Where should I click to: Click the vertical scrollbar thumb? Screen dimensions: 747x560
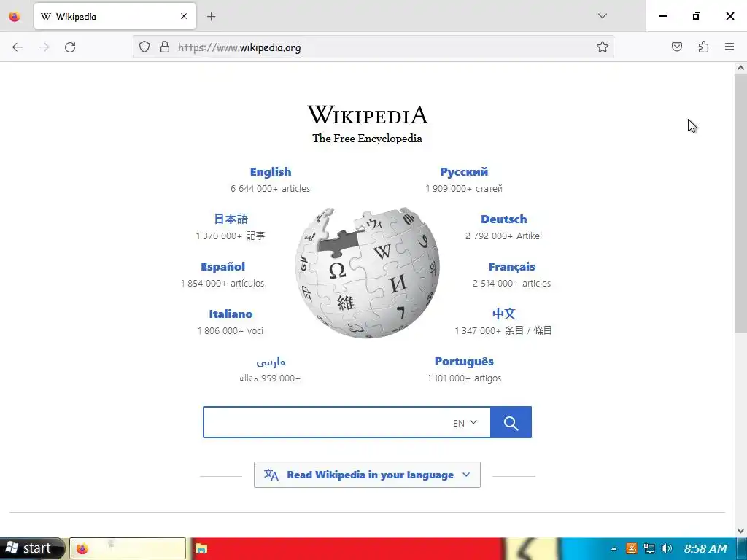740,204
